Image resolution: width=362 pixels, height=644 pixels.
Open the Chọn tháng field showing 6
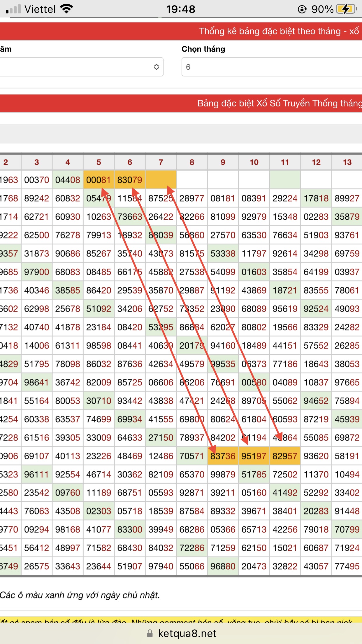coord(271,67)
